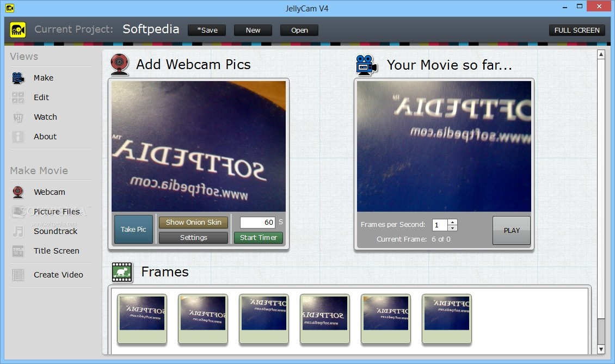This screenshot has height=364, width=615.
Task: Select Webcam under Make Movie
Action: point(50,192)
